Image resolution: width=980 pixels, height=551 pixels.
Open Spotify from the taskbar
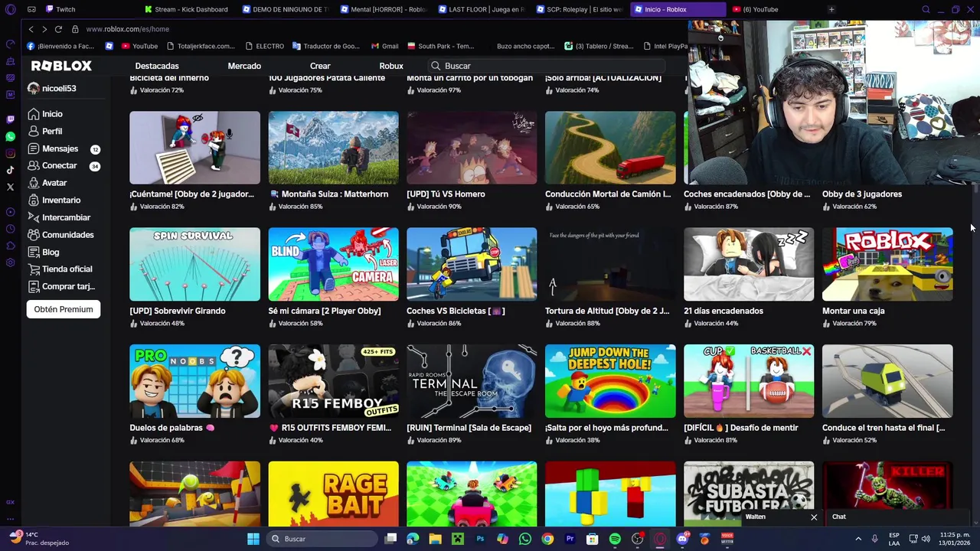pyautogui.click(x=615, y=539)
